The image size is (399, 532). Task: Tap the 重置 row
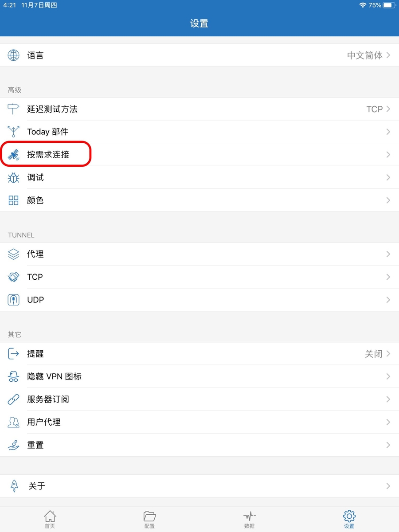199,445
